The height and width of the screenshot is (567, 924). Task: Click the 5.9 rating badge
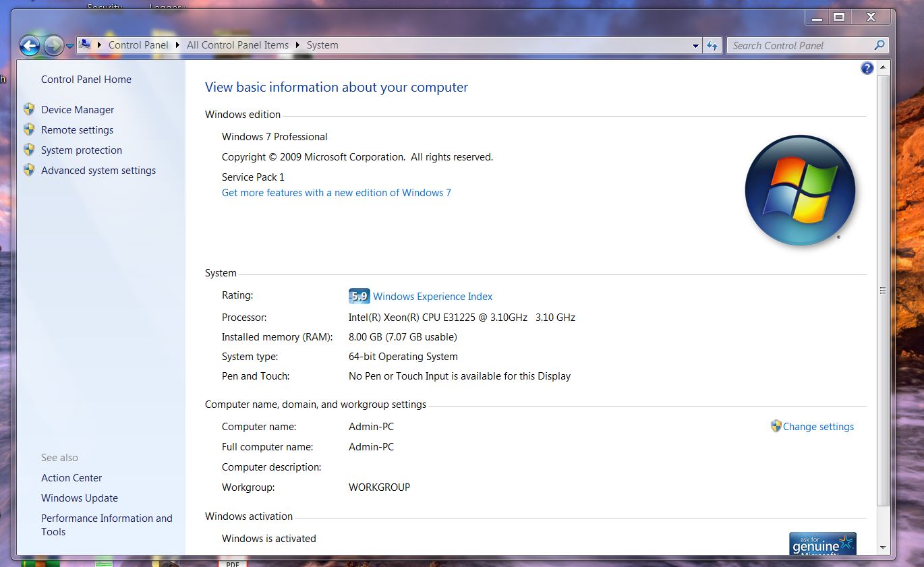pyautogui.click(x=359, y=296)
